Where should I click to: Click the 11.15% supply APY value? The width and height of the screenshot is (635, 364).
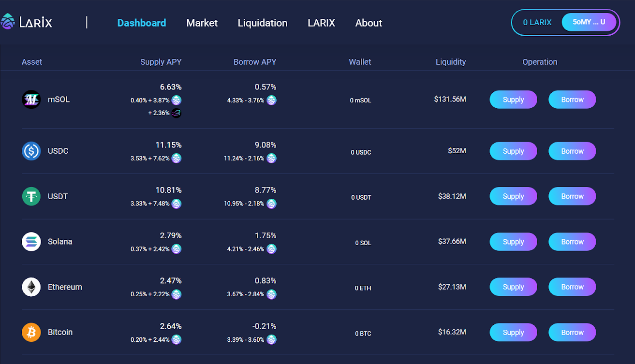pos(168,145)
